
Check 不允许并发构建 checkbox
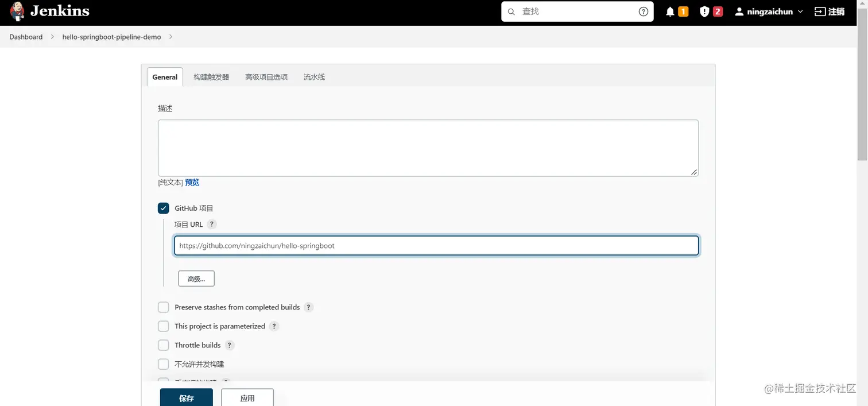click(164, 364)
